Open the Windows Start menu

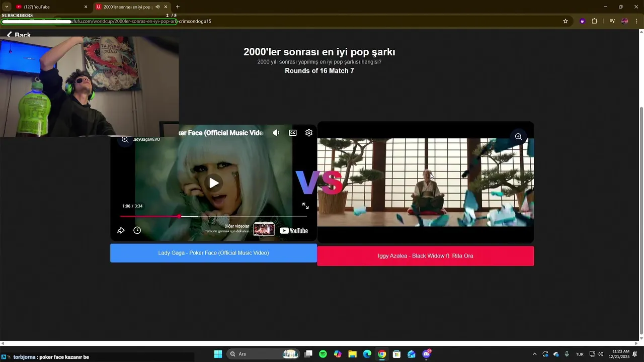pyautogui.click(x=218, y=354)
